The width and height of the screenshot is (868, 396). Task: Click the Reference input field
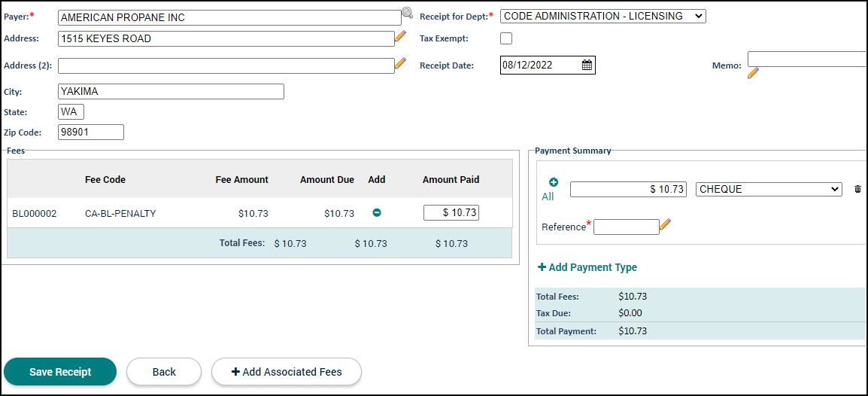pos(627,227)
